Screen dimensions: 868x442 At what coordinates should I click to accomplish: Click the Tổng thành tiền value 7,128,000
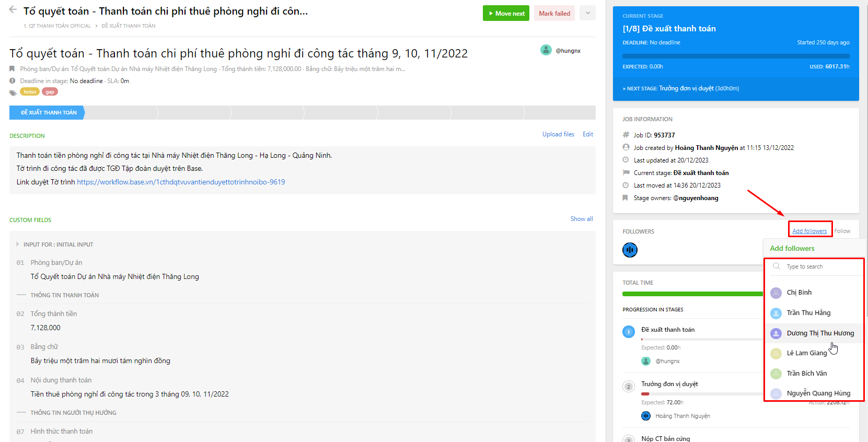[45, 328]
